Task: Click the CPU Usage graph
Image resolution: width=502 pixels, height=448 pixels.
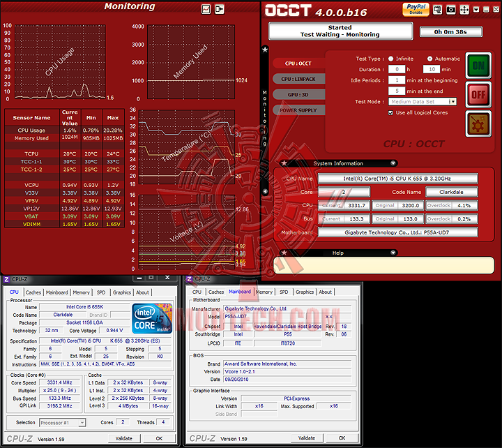Action: (x=60, y=62)
